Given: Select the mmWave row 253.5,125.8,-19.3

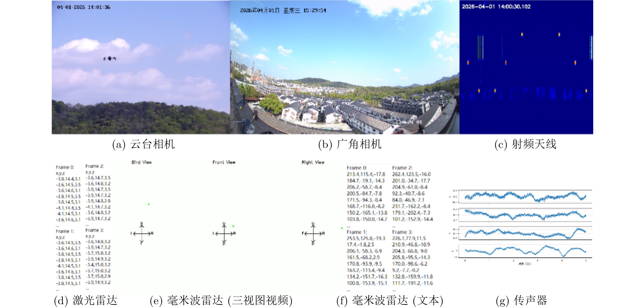Looking at the screenshot, I should pyautogui.click(x=366, y=238).
